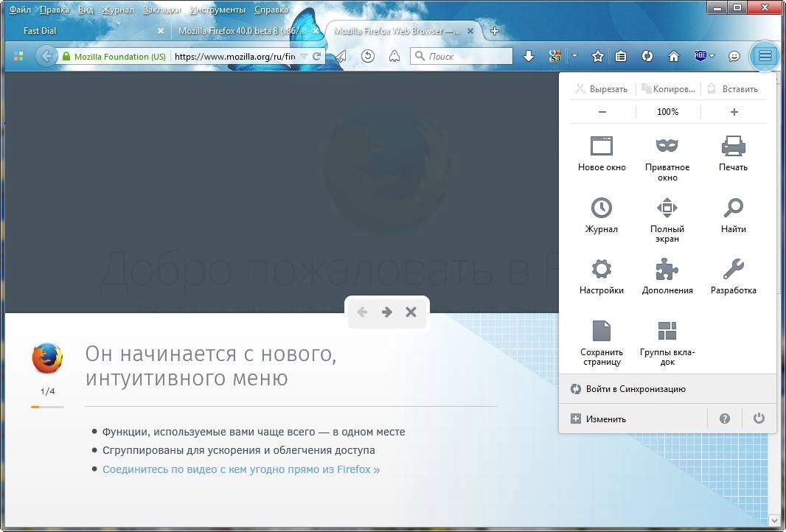
Task: Open the Вид menu
Action: tap(86, 10)
